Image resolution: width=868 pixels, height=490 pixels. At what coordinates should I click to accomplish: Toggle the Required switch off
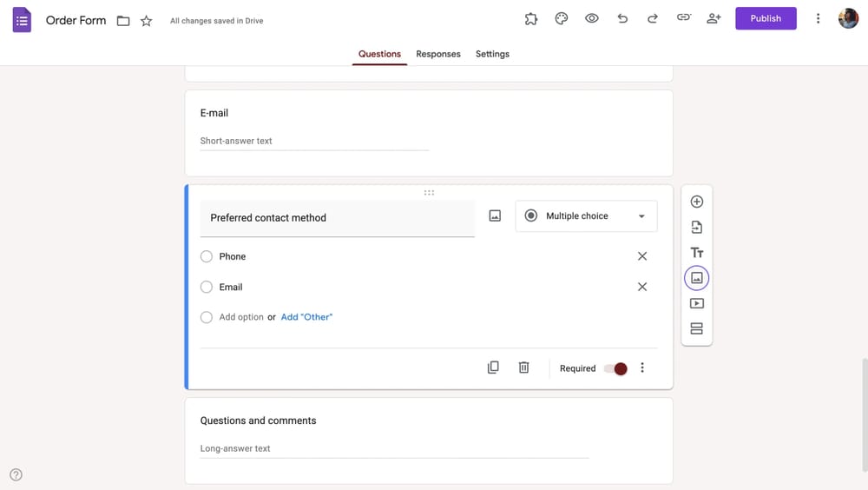pyautogui.click(x=615, y=368)
